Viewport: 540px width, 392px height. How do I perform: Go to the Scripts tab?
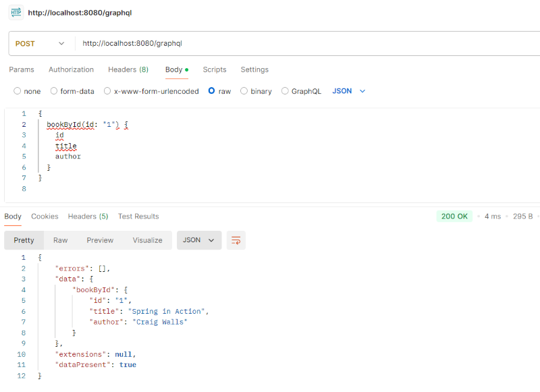click(215, 69)
